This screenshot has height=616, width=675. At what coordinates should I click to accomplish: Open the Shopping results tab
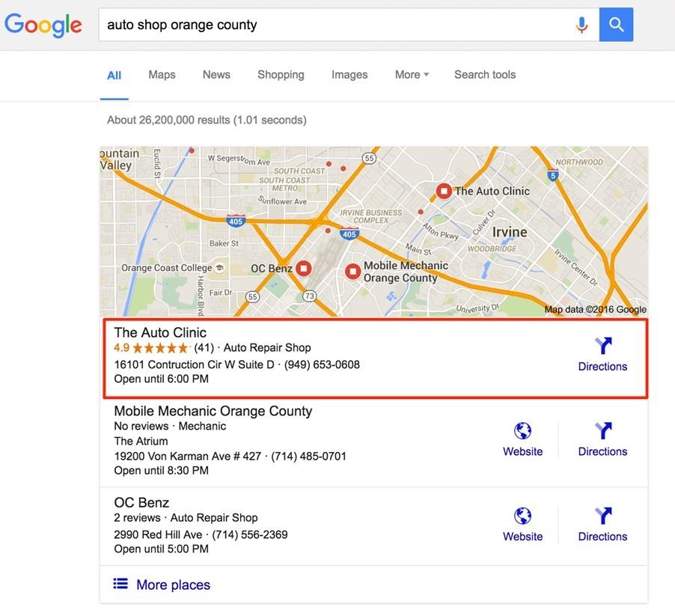point(281,75)
